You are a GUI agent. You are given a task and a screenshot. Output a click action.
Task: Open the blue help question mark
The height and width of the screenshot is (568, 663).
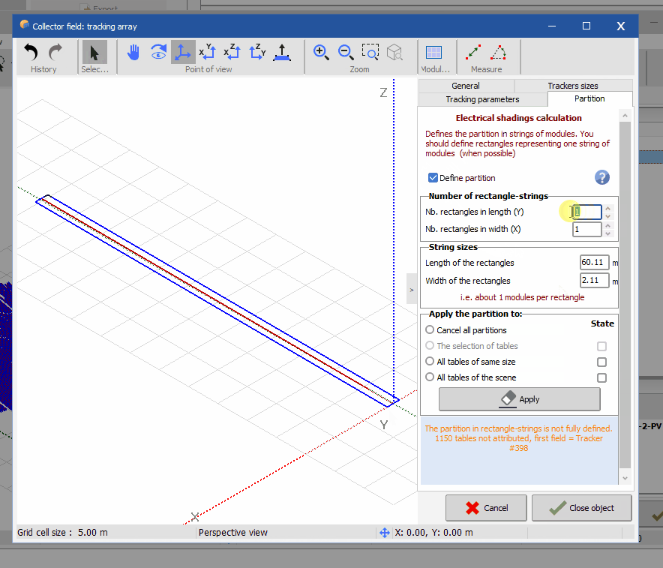tap(602, 178)
